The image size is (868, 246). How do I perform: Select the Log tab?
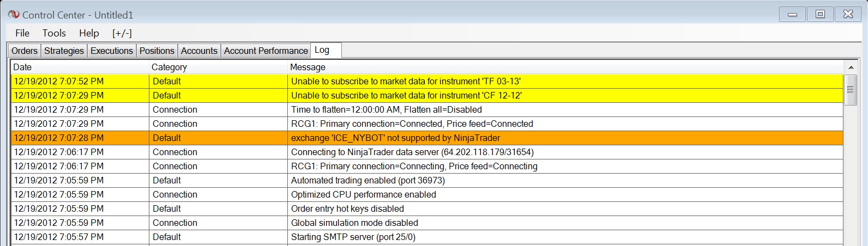pyautogui.click(x=322, y=50)
